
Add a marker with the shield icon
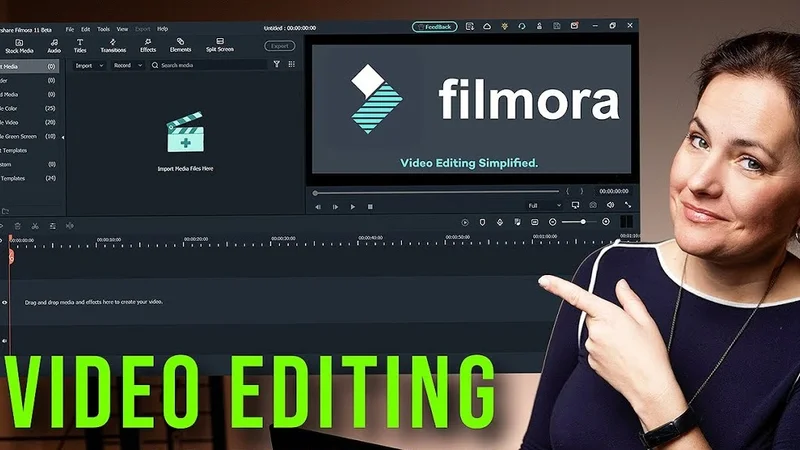482,222
